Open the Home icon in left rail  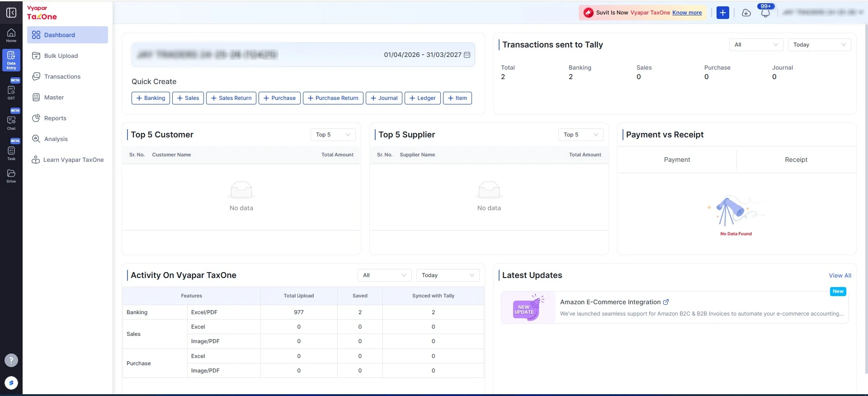coord(11,35)
